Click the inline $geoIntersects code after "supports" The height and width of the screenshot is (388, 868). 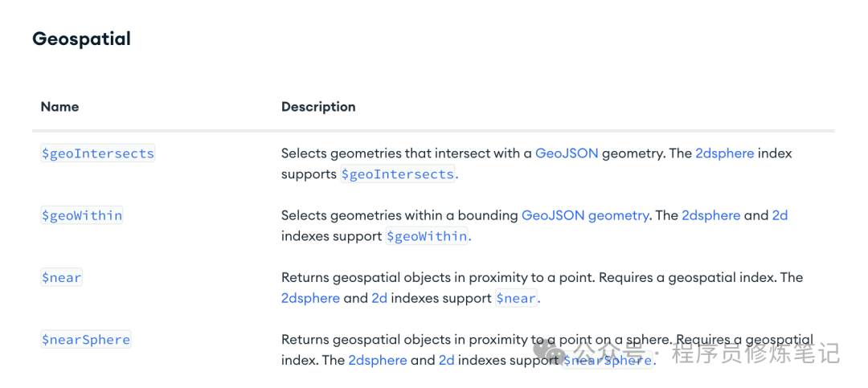(398, 174)
